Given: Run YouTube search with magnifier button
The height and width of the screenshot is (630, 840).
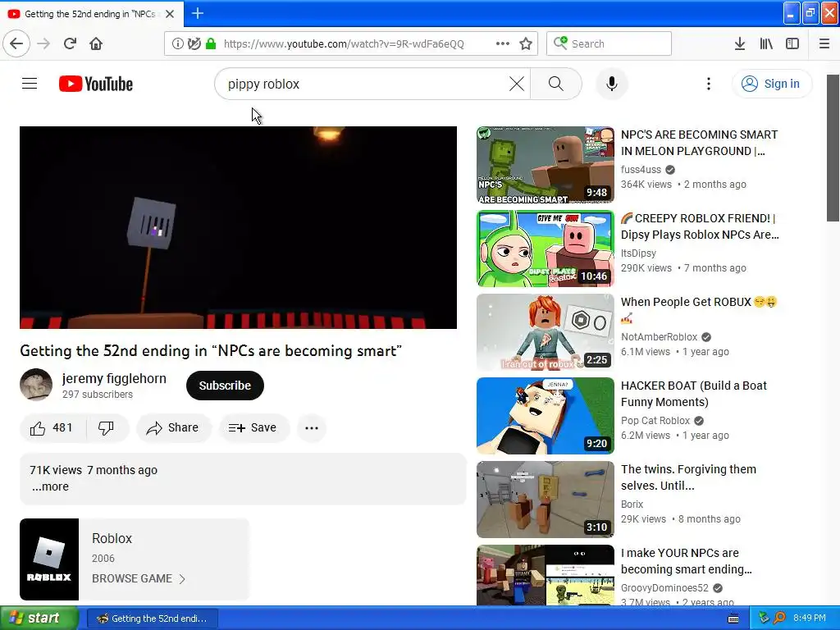Looking at the screenshot, I should pyautogui.click(x=556, y=84).
